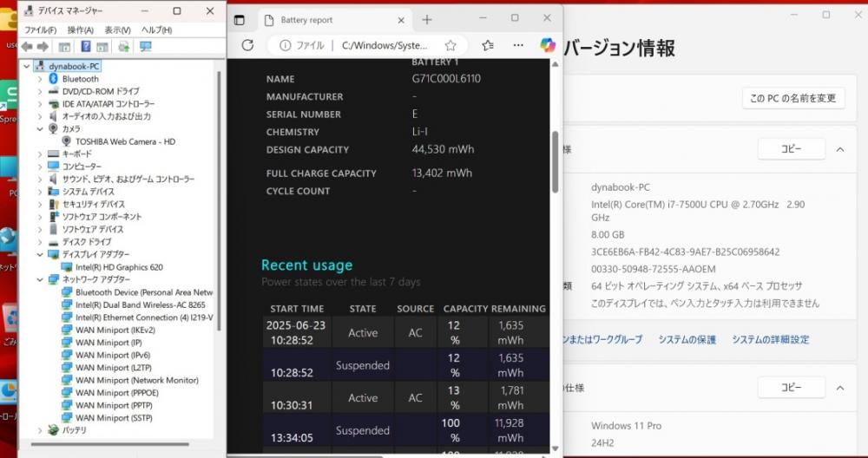
Task: Open the システムの詳細設定 link
Action: click(771, 340)
